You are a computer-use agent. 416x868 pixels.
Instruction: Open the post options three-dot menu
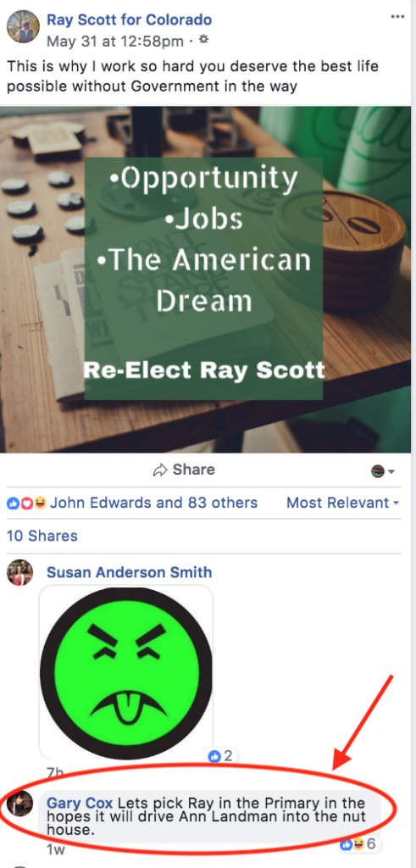[x=397, y=17]
